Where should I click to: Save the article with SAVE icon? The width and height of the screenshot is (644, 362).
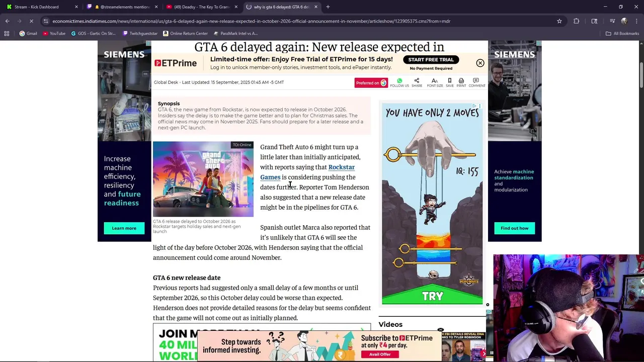click(x=449, y=83)
